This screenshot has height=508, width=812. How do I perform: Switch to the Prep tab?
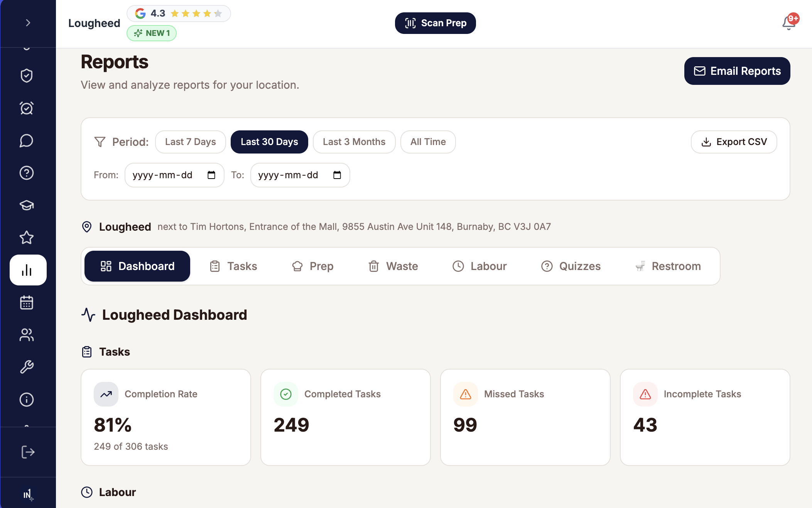coord(312,266)
